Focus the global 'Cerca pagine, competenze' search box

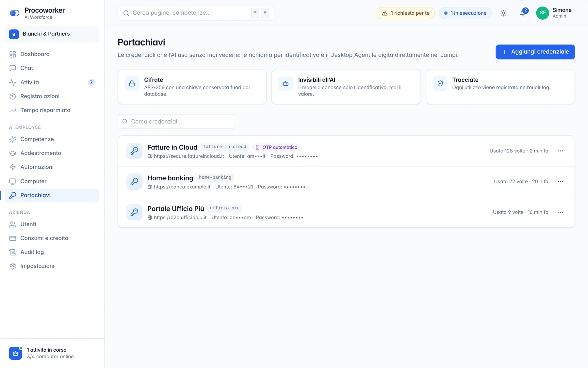point(196,13)
